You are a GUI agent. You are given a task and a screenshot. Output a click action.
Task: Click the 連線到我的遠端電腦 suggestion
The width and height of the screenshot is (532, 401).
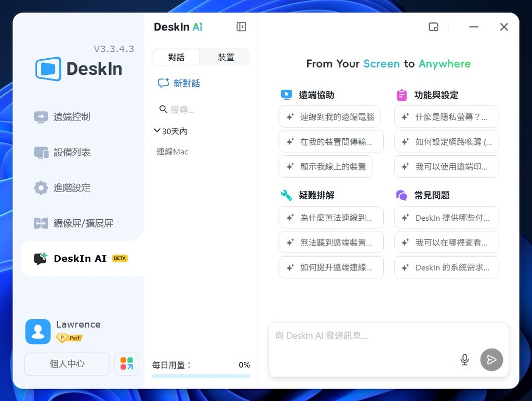(x=331, y=116)
